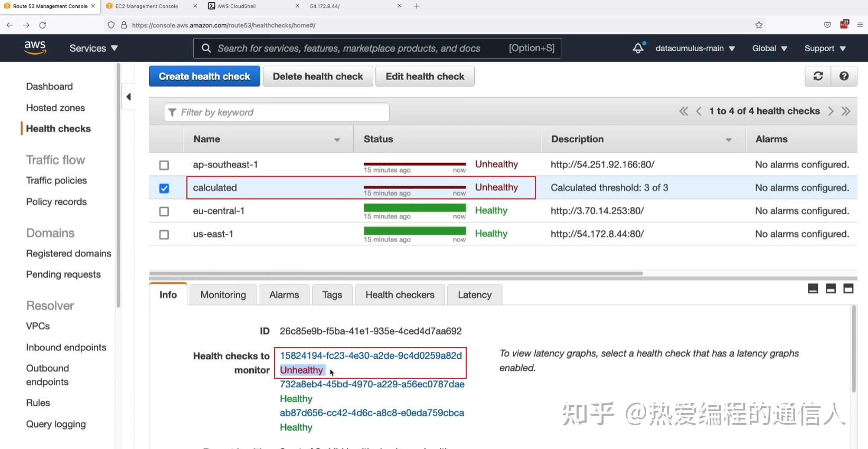Close the Route 53 Management Console tab
Screen dimensions: 868x449
pyautogui.click(x=93, y=6)
